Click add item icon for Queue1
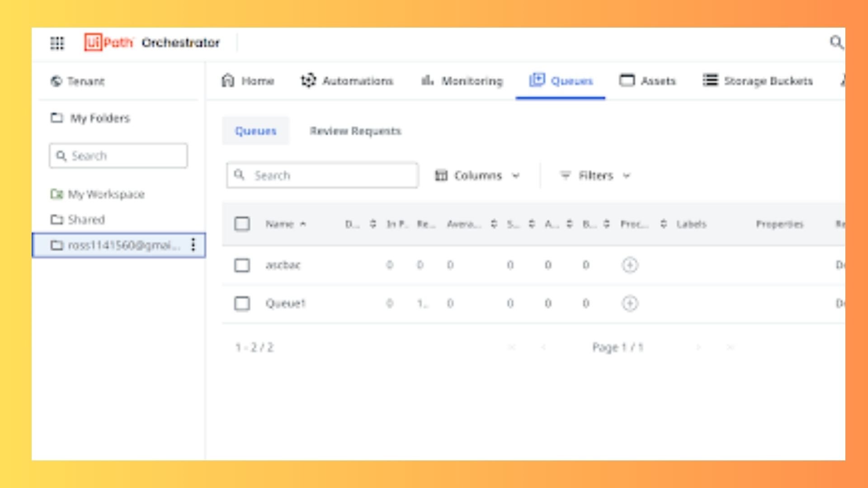Viewport: 868px width, 488px height. pyautogui.click(x=630, y=303)
